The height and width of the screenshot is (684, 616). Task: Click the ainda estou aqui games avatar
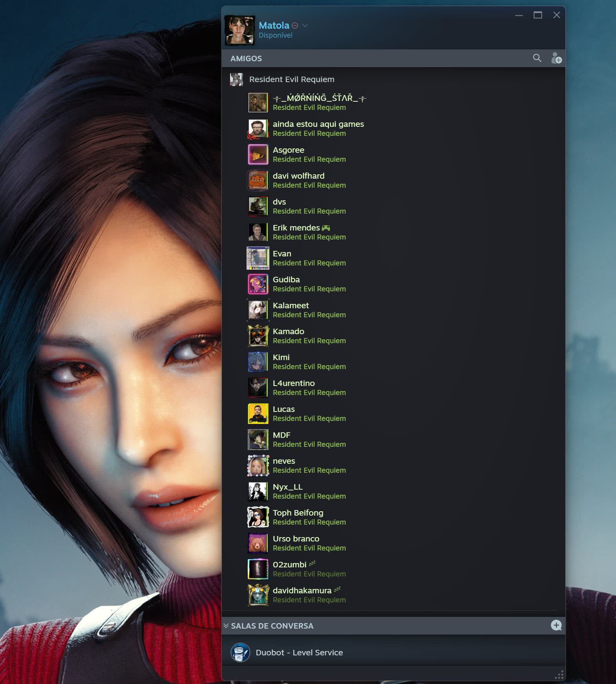(x=258, y=128)
